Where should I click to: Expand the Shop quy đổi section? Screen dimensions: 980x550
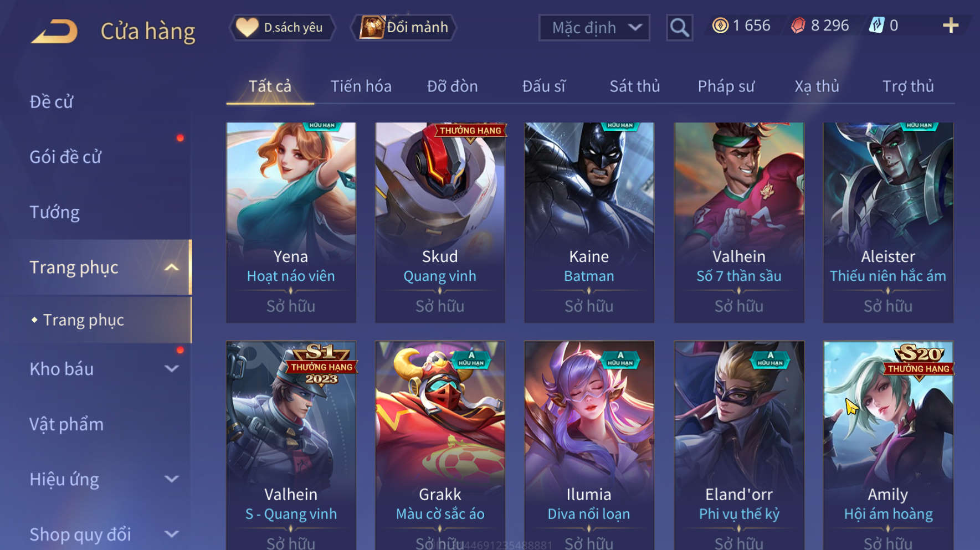point(172,534)
